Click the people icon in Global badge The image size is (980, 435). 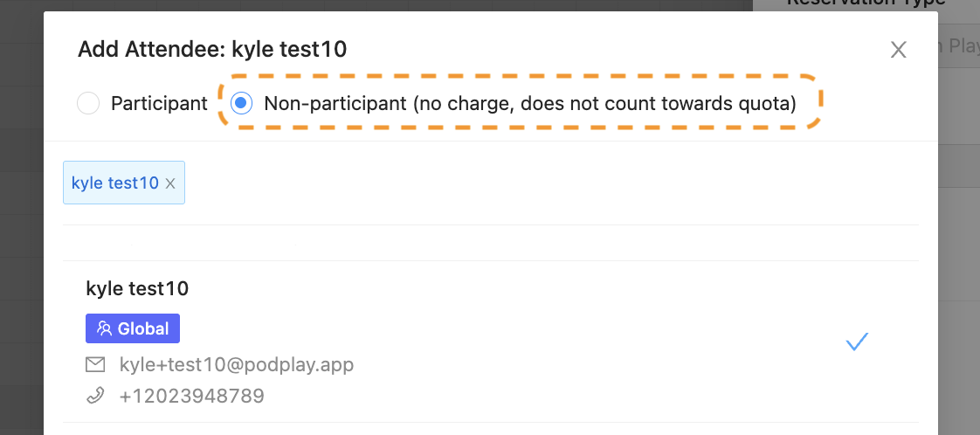105,328
